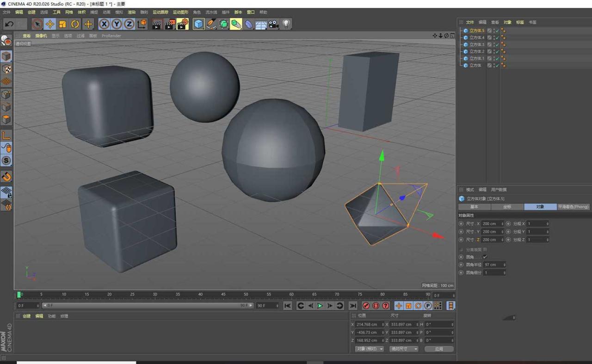Uncheck the 圆角 (fillet) checkbox for the cube
The height and width of the screenshot is (364, 592).
pos(485,257)
